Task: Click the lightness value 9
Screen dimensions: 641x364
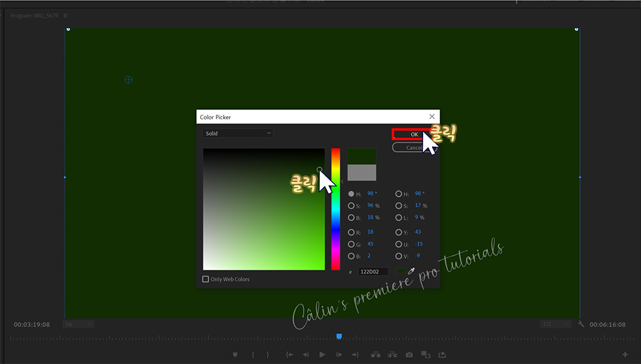Action: point(417,217)
